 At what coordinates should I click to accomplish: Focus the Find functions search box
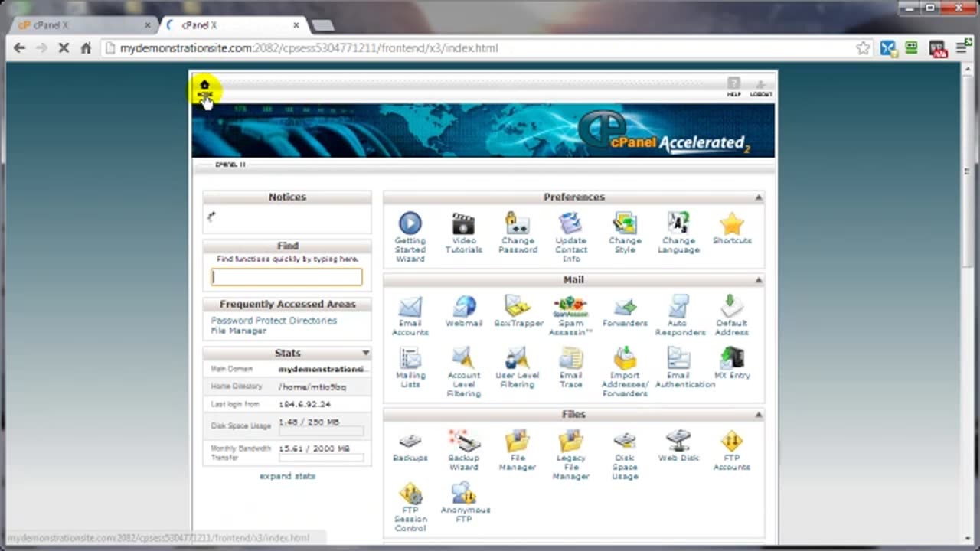287,277
